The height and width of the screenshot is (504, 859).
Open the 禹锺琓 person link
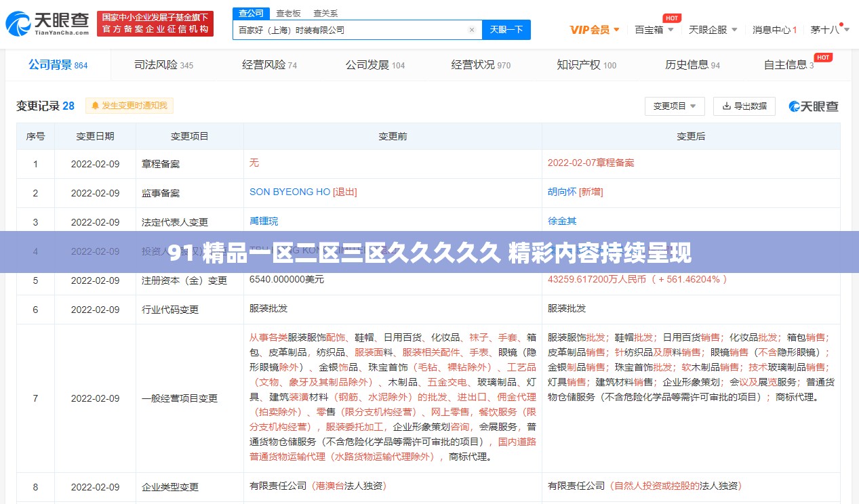click(264, 221)
